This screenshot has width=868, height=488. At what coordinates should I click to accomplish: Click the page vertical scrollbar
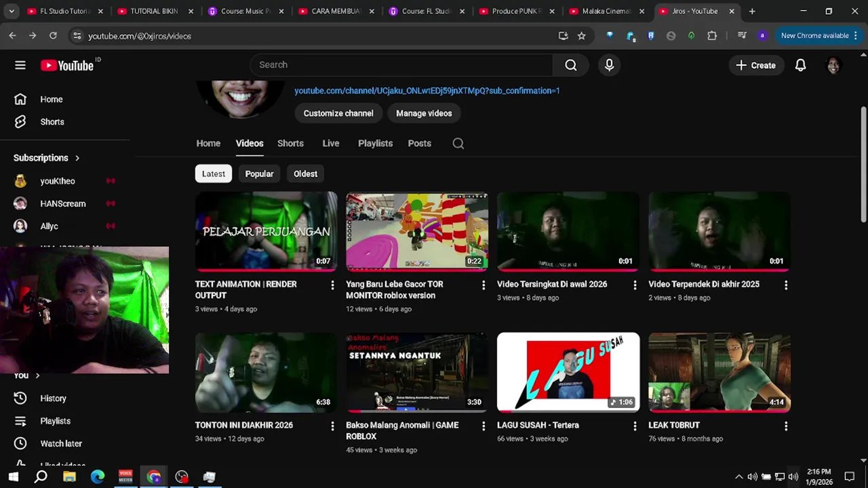pyautogui.click(x=863, y=163)
